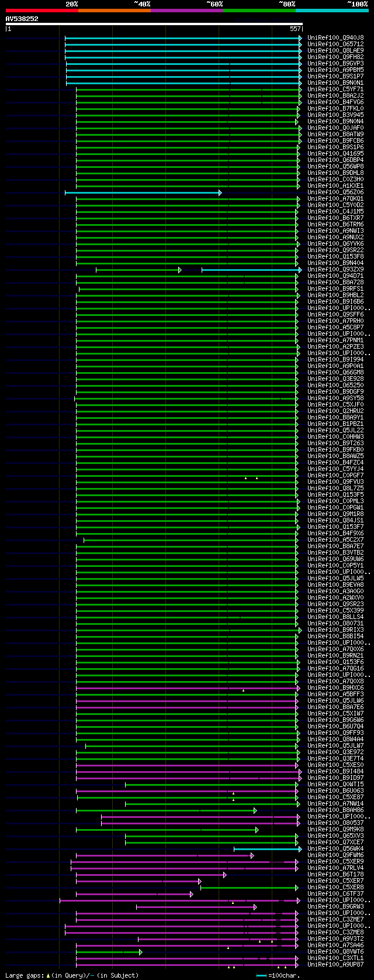Select hit label UniRef100_Q56Z06

coord(335,192)
